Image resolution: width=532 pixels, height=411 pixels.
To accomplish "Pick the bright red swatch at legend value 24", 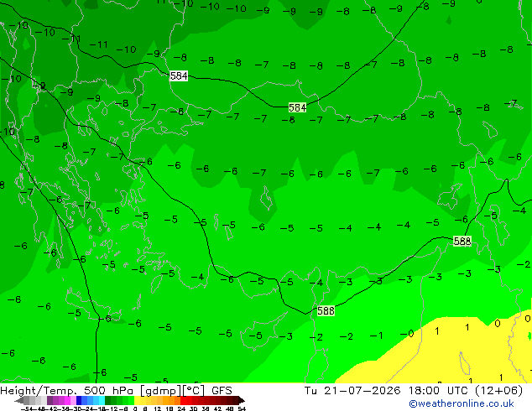I will click(x=183, y=400).
